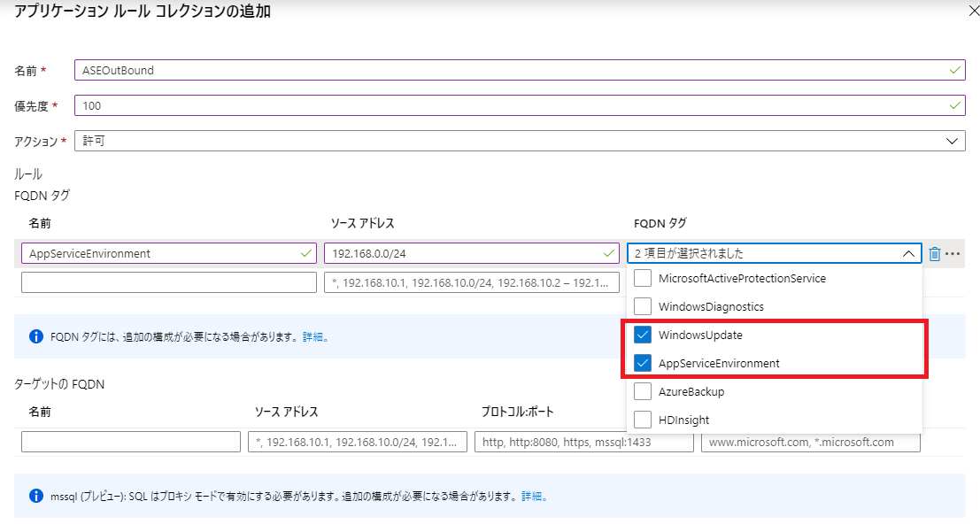The image size is (980, 532).
Task: Click the 優先度 field containing 100
Action: pyautogui.click(x=519, y=105)
